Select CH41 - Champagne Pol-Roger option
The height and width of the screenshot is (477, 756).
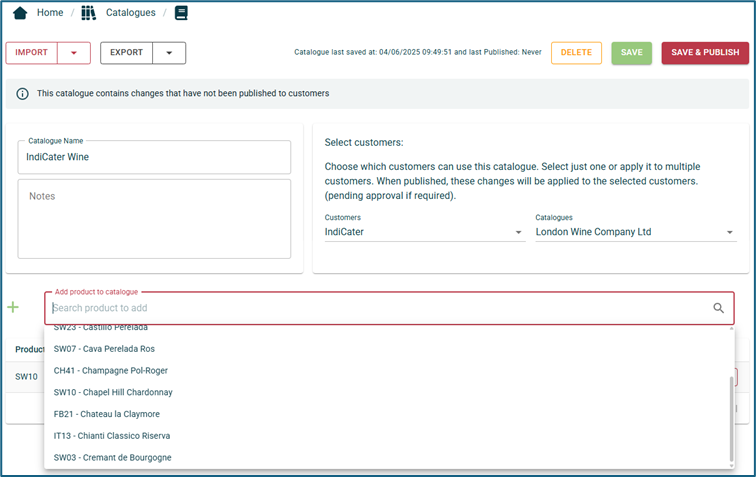click(389, 370)
